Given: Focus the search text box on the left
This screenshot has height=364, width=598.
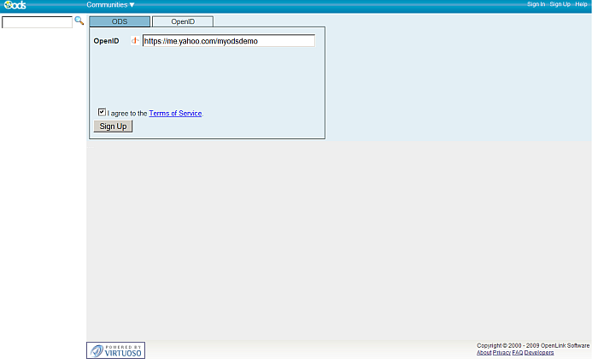Looking at the screenshot, I should coord(37,22).
